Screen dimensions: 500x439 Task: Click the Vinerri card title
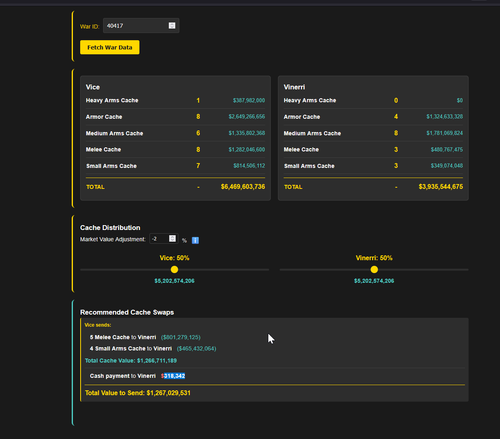click(294, 87)
